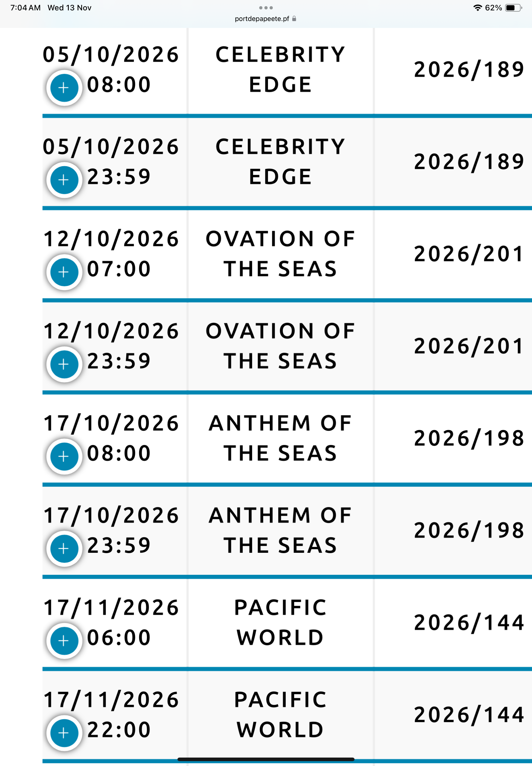Expand the Celebrity Edge 23:59 row

tap(64, 180)
